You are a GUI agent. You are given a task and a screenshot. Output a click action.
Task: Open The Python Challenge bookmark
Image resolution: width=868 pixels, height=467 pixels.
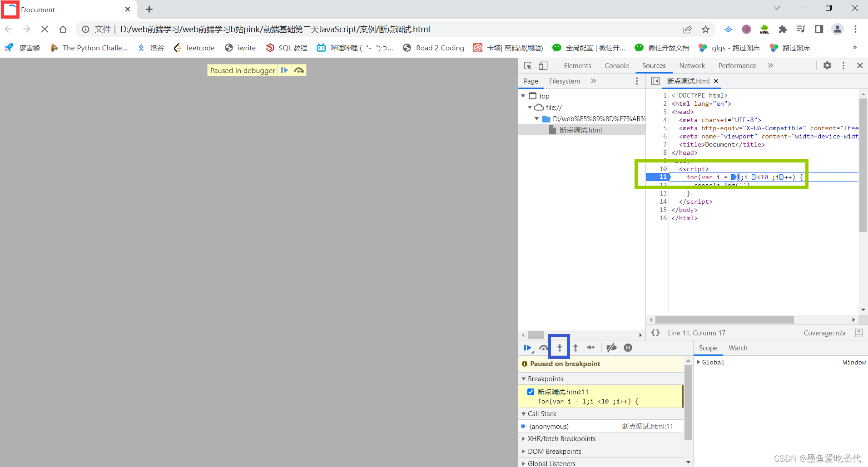(89, 48)
